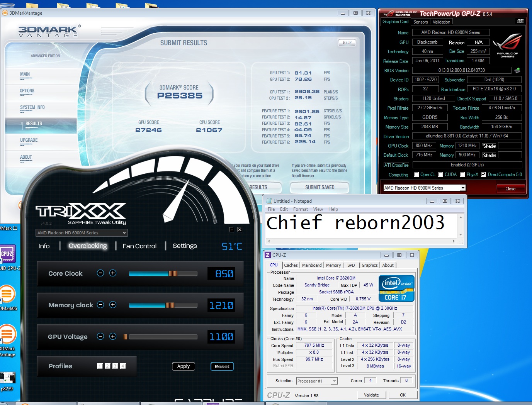Click the 3DMark Vantage logo
Image resolution: width=532 pixels, height=405 pixels.
[x=49, y=31]
